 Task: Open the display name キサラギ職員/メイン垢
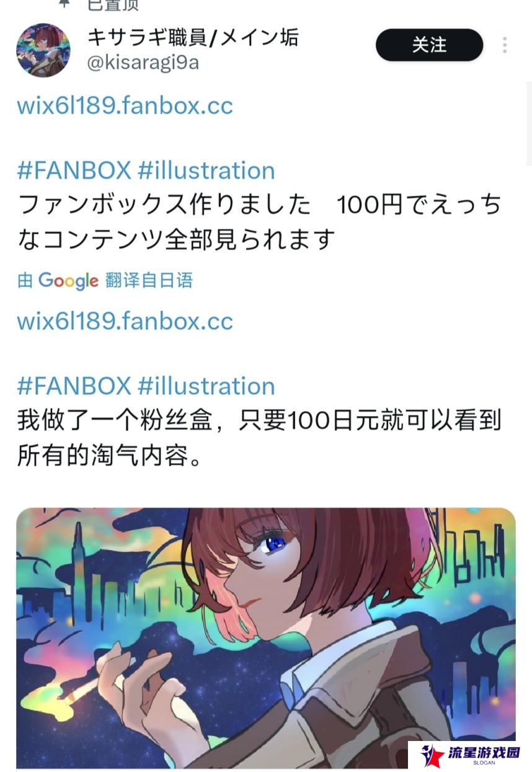pos(193,37)
